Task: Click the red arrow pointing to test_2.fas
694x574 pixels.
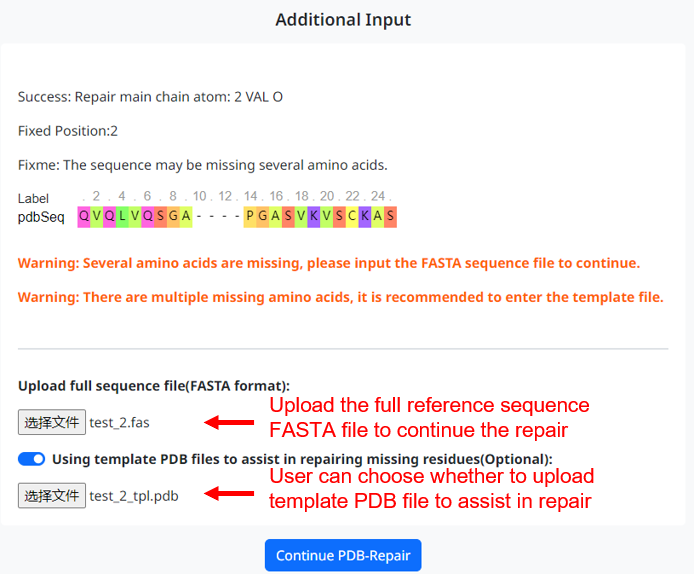Action: (x=228, y=422)
